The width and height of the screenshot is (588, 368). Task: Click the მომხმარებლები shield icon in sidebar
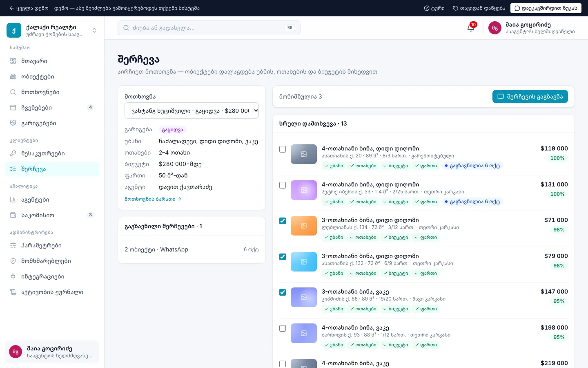13,261
